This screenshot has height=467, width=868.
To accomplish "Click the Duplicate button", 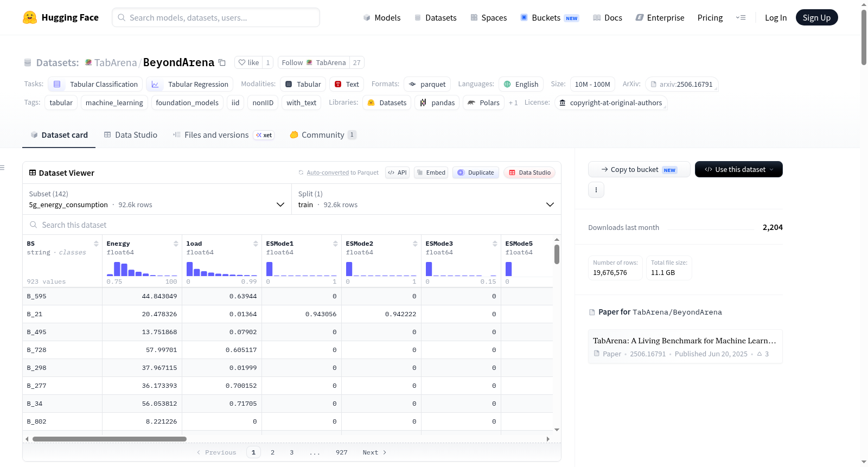I will (x=476, y=172).
